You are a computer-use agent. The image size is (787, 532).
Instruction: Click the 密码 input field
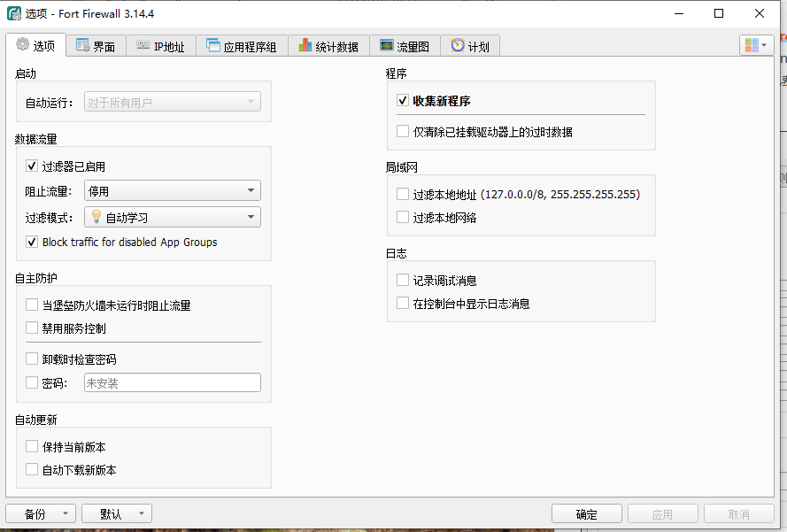172,382
